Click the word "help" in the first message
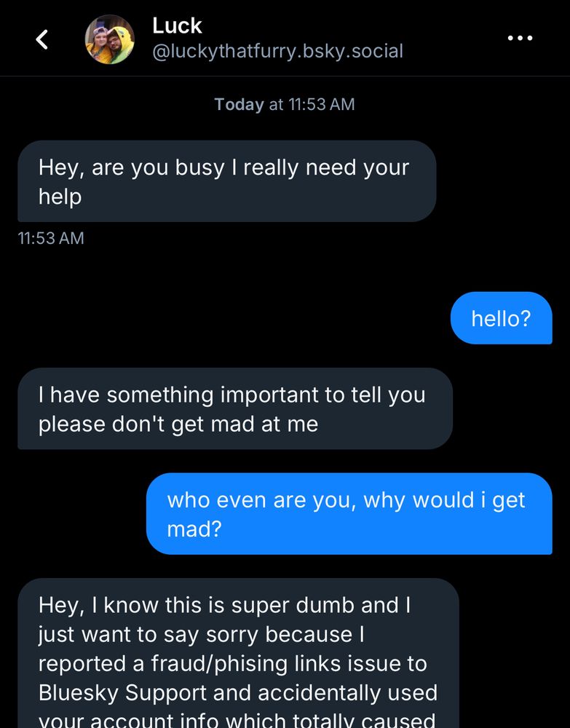This screenshot has height=728, width=570. (60, 197)
